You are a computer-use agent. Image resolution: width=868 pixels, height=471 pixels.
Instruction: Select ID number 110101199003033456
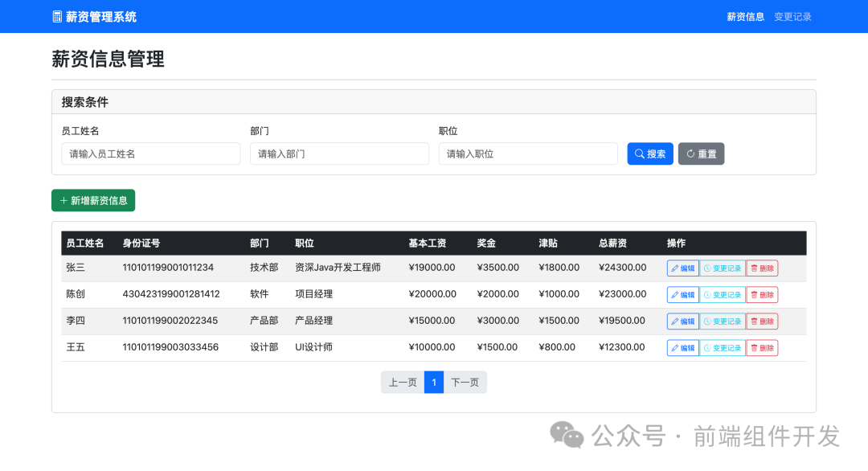[x=170, y=347]
